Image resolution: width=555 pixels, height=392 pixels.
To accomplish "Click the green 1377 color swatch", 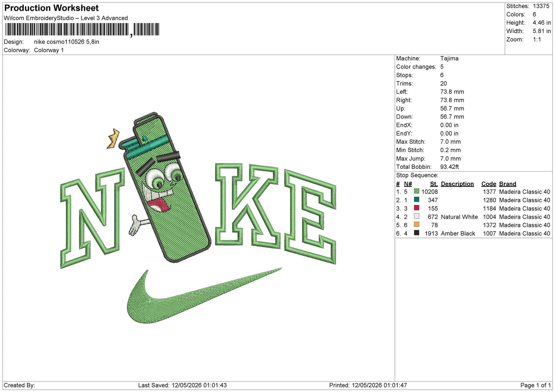I will [x=416, y=191].
